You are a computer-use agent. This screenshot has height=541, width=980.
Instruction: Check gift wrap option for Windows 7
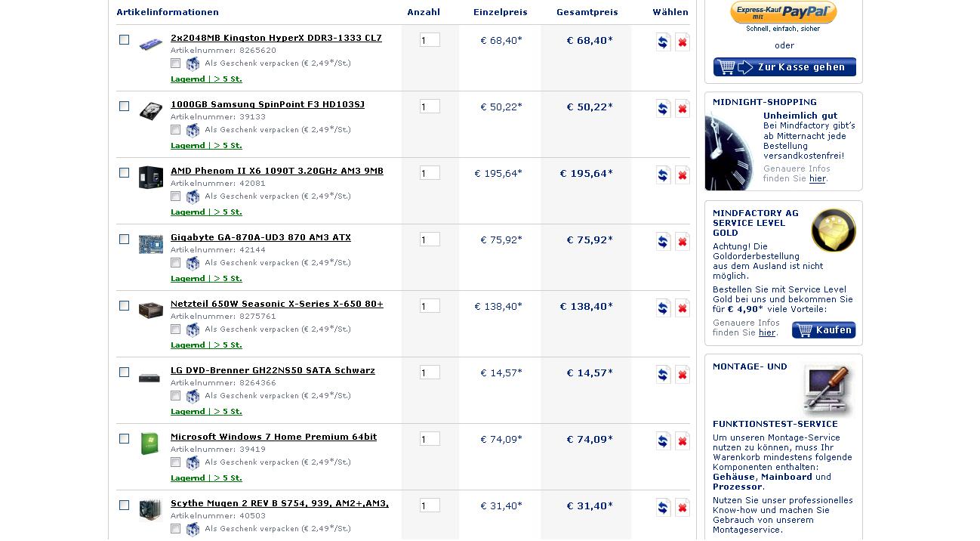point(176,462)
